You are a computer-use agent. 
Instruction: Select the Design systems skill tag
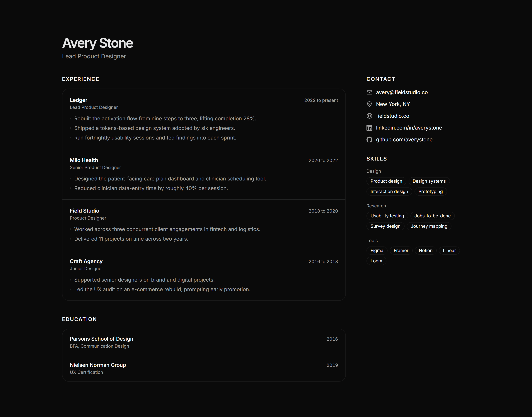pyautogui.click(x=429, y=181)
